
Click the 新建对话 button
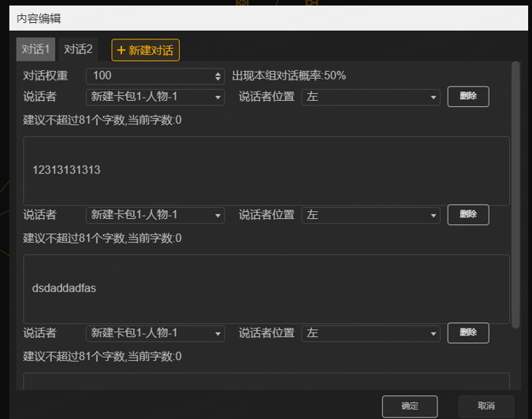point(145,50)
